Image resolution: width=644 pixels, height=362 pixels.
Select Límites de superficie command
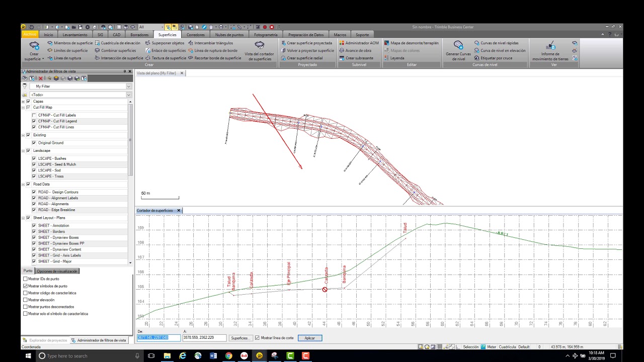pos(67,51)
